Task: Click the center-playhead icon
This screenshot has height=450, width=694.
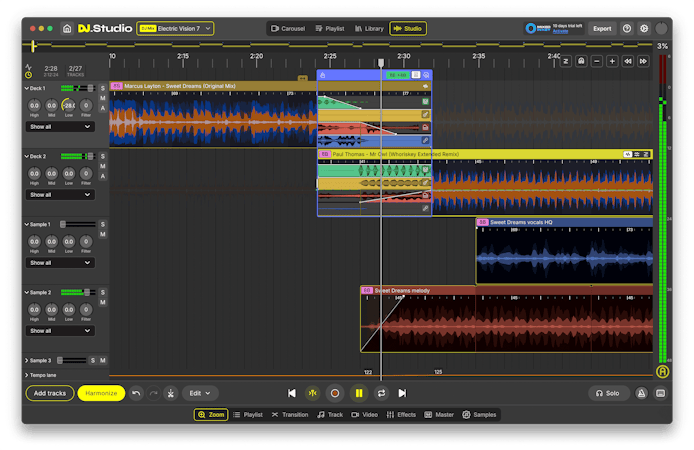Action: coord(312,393)
